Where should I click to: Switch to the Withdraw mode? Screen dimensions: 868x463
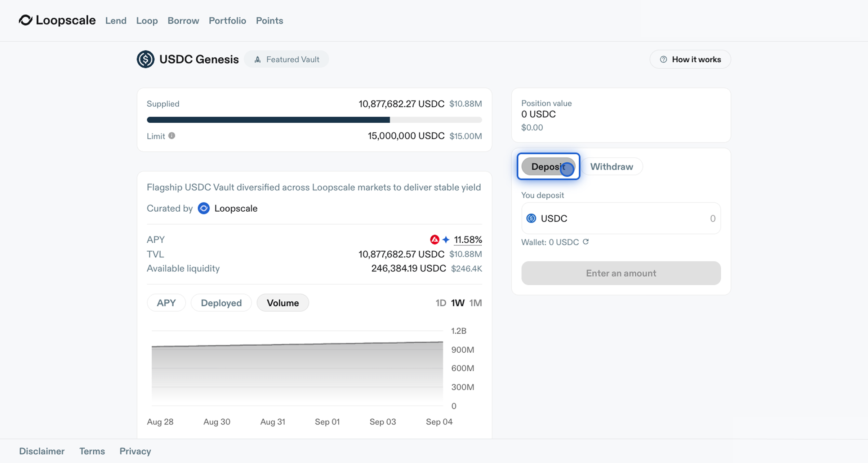pyautogui.click(x=611, y=166)
